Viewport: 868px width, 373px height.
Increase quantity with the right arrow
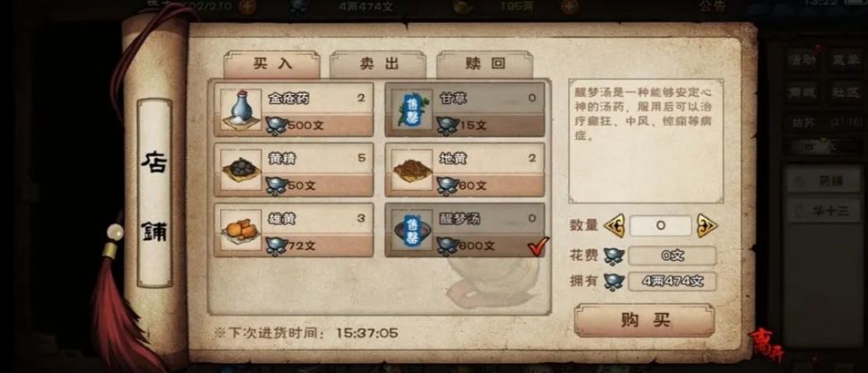coord(706,225)
